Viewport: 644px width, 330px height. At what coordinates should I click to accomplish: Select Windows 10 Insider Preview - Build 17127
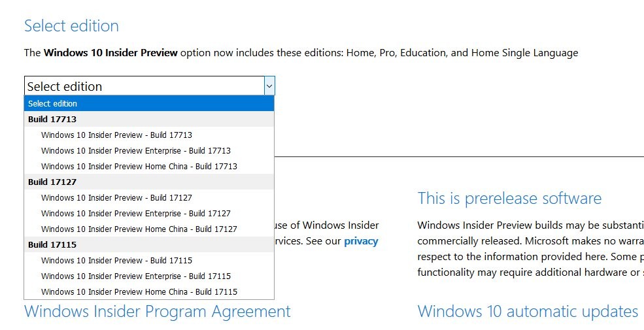[116, 197]
